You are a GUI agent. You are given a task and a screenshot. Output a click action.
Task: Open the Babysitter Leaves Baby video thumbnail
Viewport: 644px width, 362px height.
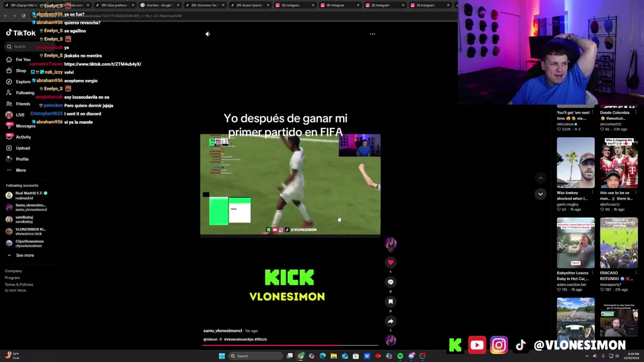click(x=576, y=243)
